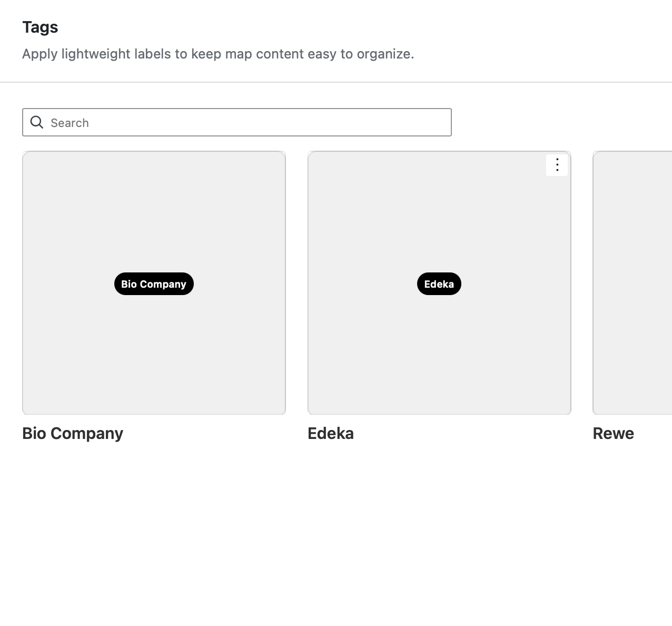This screenshot has height=626, width=672.
Task: Click the black Bio Company tag pill
Action: pyautogui.click(x=154, y=284)
